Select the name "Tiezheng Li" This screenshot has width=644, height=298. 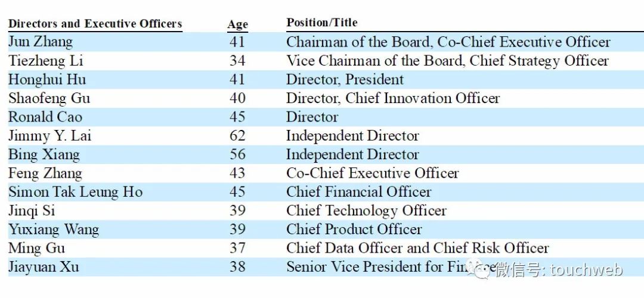point(46,61)
